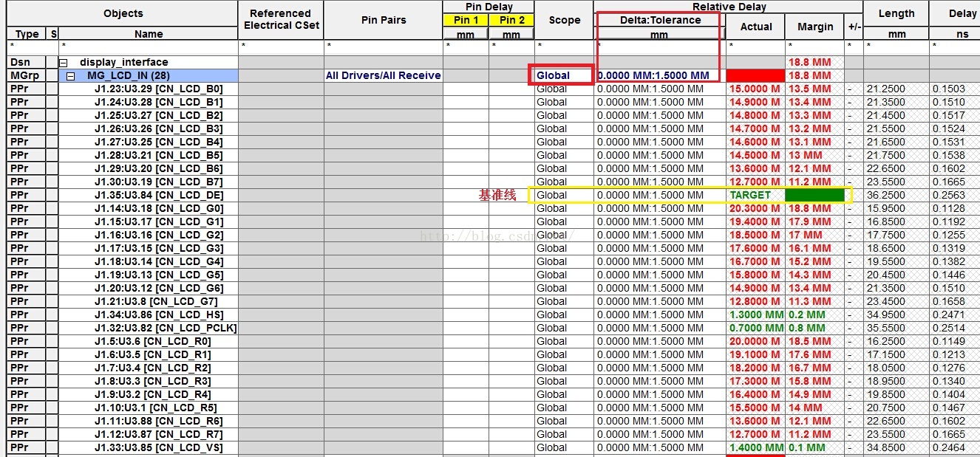Click the Referenced Electrical CSet header
Screen dimensions: 980x457
point(281,19)
